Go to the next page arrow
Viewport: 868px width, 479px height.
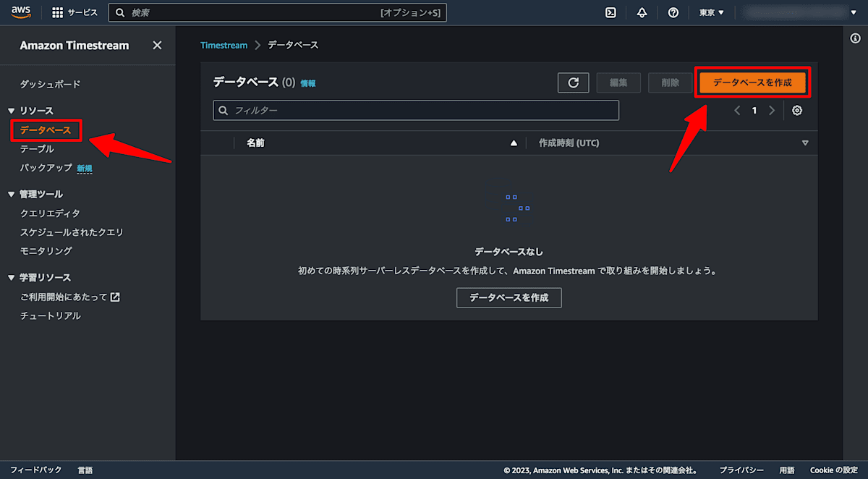coord(772,111)
